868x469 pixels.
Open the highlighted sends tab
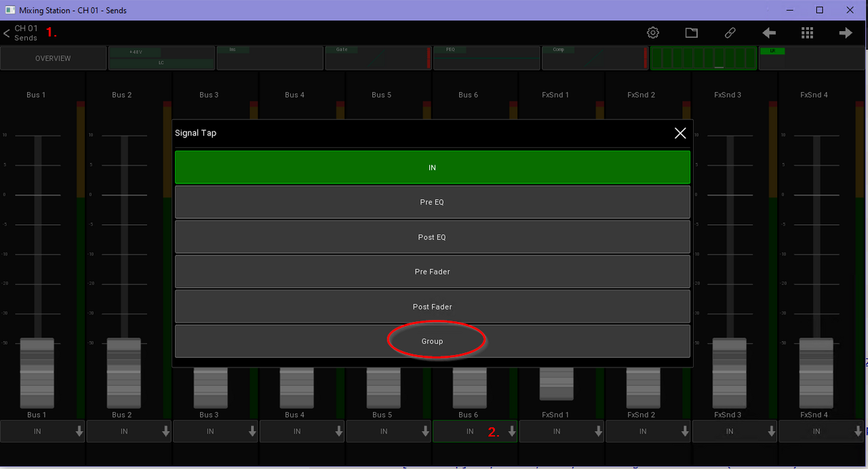pyautogui.click(x=703, y=58)
